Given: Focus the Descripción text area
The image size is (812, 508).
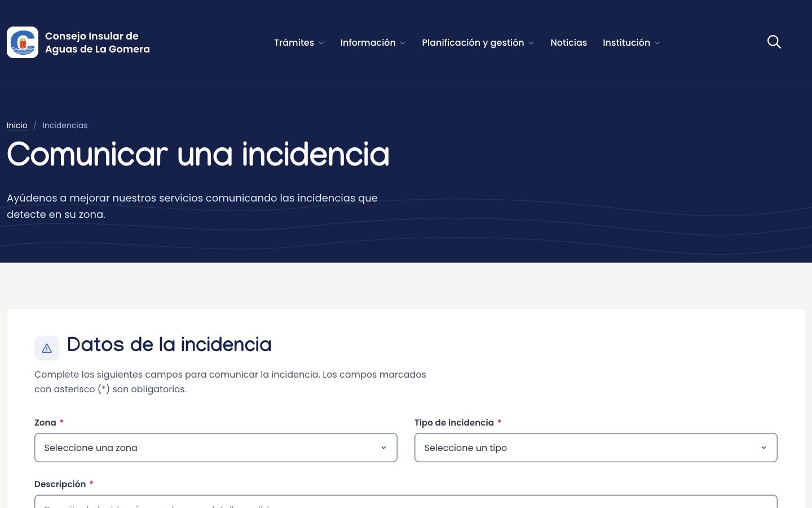Looking at the screenshot, I should (x=406, y=501).
